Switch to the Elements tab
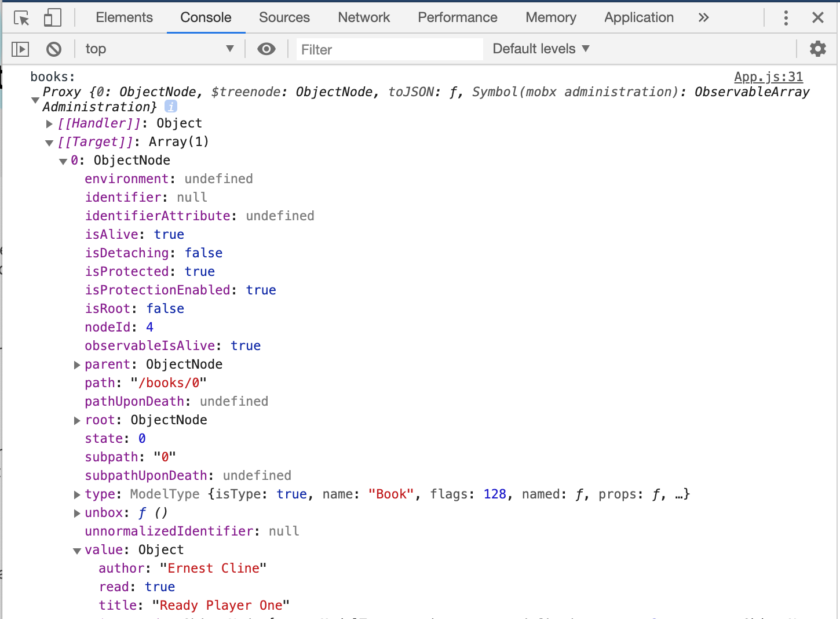The width and height of the screenshot is (840, 619). [124, 17]
